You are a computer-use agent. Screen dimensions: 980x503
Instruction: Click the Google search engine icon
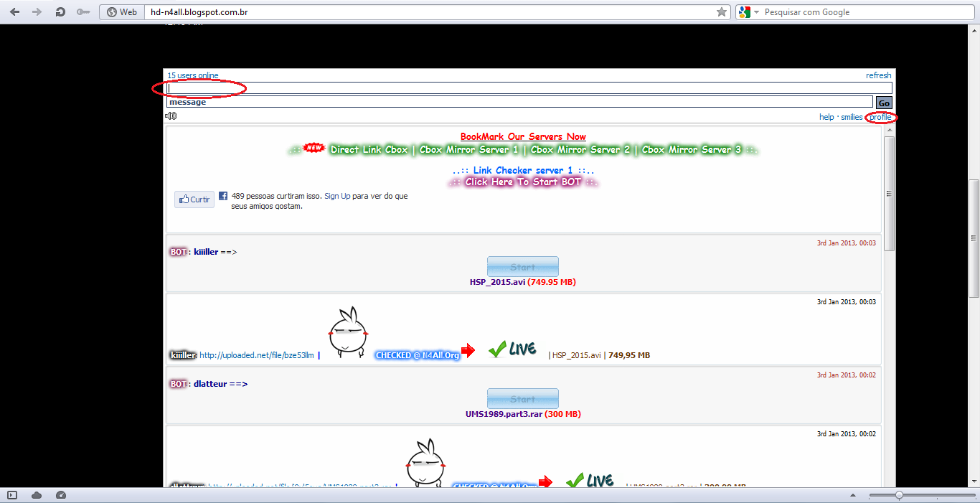pyautogui.click(x=744, y=12)
